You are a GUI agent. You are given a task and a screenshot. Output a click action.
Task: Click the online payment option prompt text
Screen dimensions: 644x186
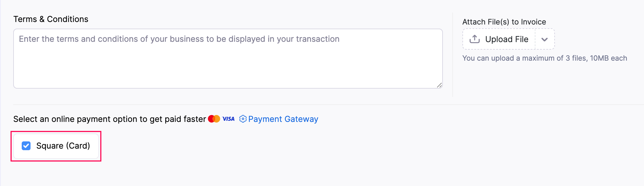pyautogui.click(x=110, y=119)
